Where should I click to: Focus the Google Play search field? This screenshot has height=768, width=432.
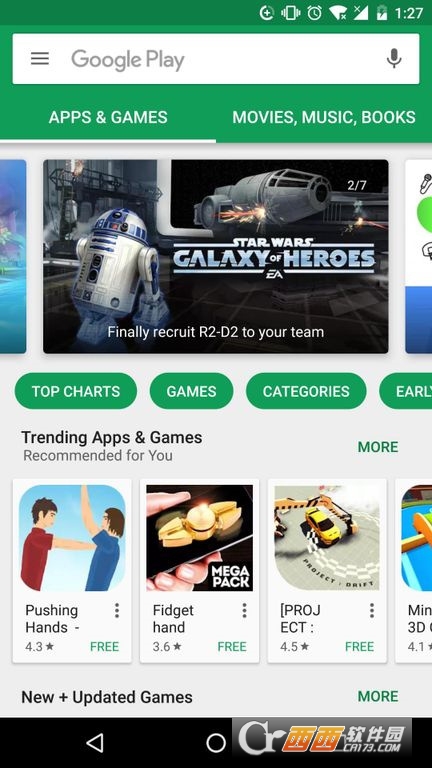tap(216, 59)
